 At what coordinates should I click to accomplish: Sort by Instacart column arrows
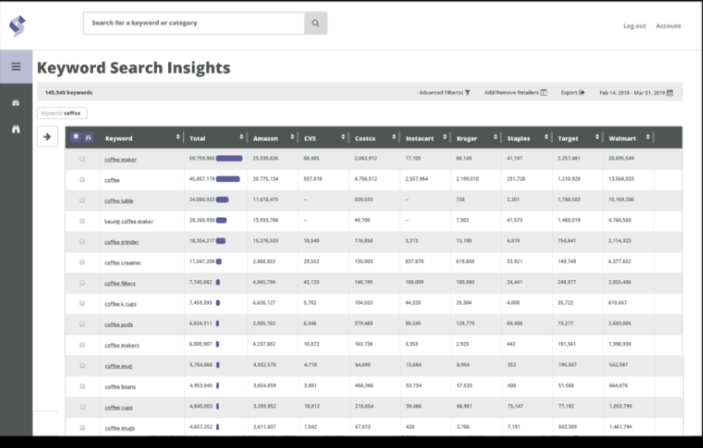[445, 137]
